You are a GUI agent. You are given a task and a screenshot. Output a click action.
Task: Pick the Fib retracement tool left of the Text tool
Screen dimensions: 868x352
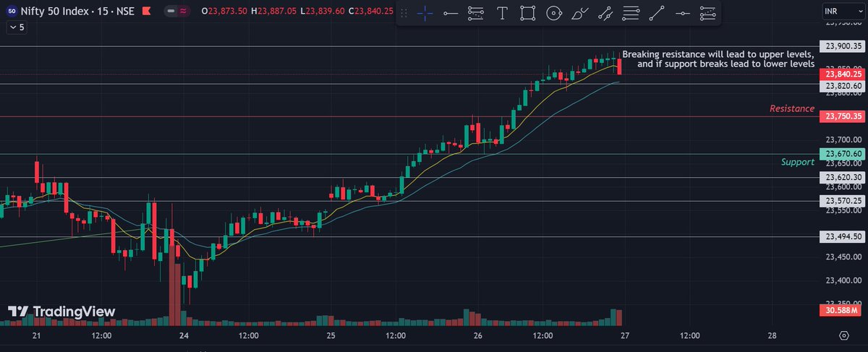coord(476,13)
